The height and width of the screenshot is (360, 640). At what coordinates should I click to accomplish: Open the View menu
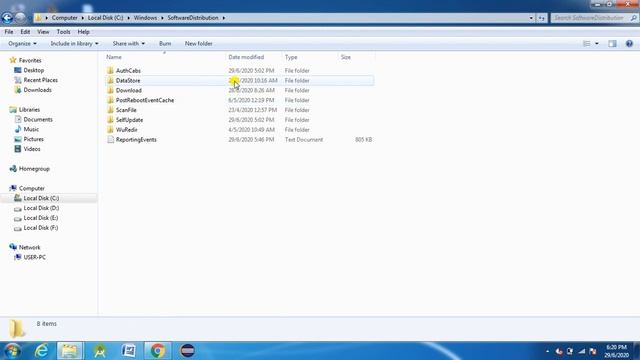(43, 32)
